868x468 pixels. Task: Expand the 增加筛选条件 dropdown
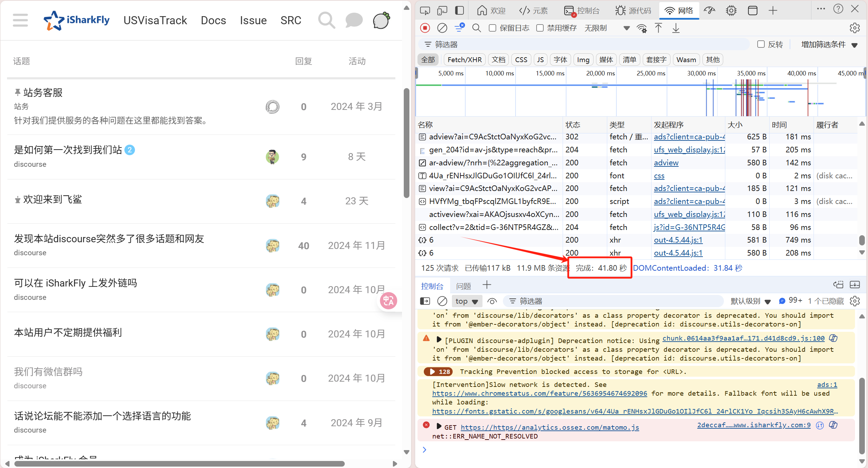[829, 45]
